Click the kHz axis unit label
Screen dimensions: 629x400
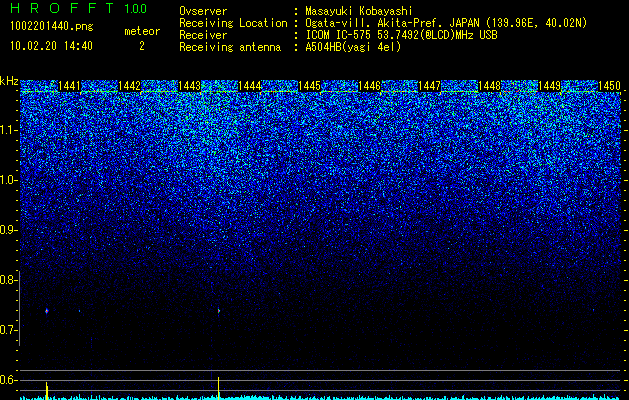(x=9, y=81)
